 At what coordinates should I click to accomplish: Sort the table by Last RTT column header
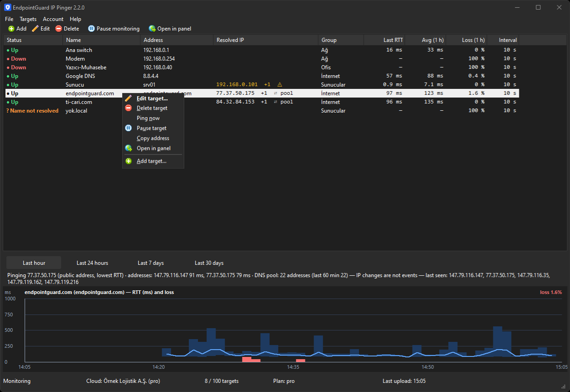coord(384,40)
